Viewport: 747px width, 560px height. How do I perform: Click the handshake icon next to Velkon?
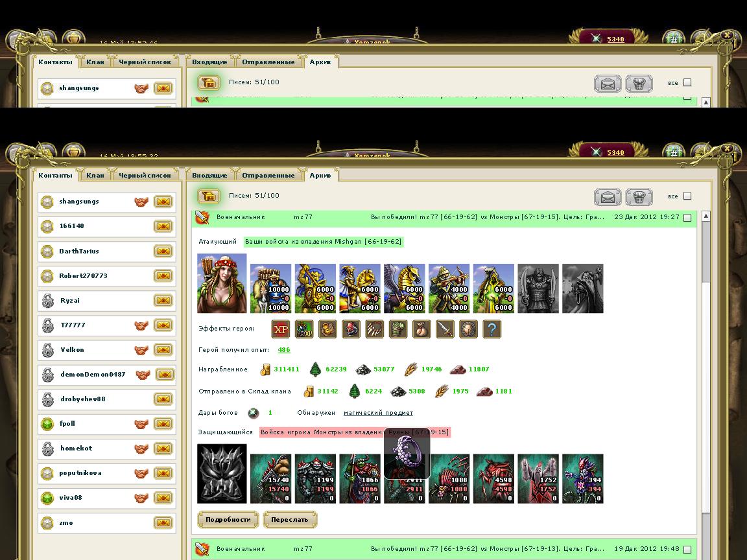pos(141,350)
